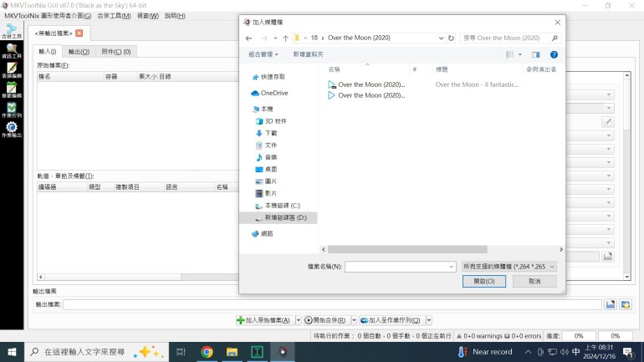Open MKVToolNix 圖形使用者介面 menu

point(48,16)
